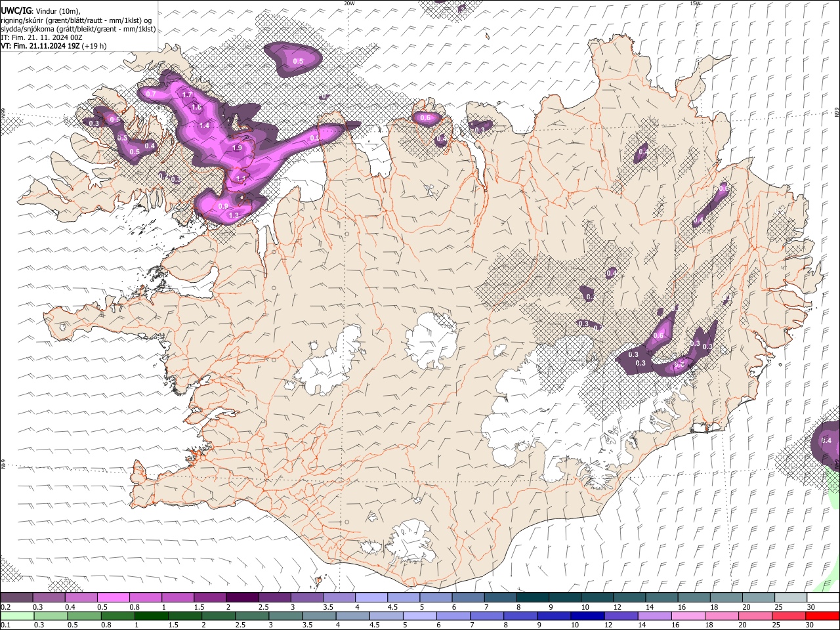Pick the white last swatch of the snow scale
840x630 pixels.
tap(823, 598)
